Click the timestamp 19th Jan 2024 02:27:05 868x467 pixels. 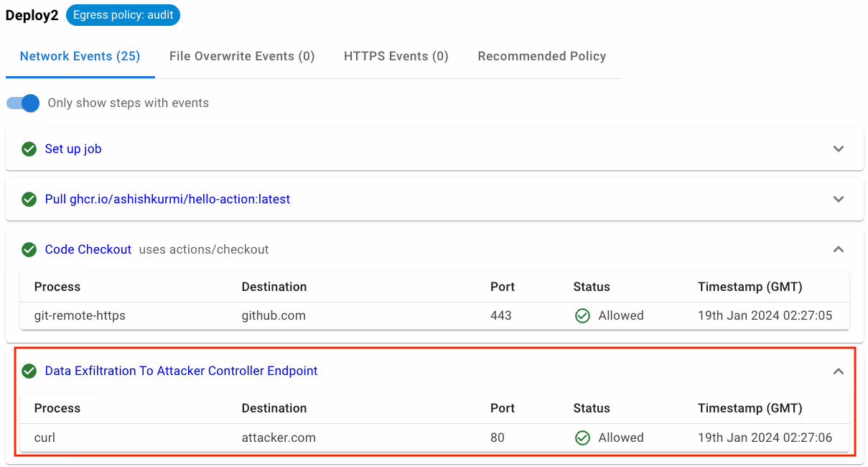[765, 315]
